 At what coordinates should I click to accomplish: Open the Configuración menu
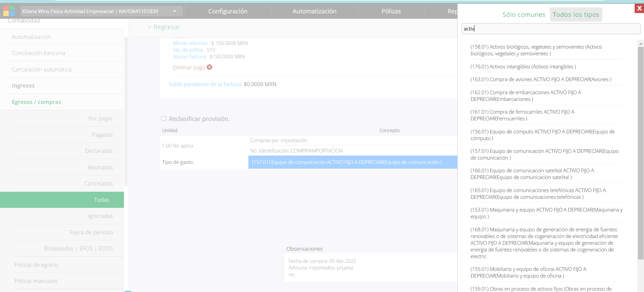[228, 11]
